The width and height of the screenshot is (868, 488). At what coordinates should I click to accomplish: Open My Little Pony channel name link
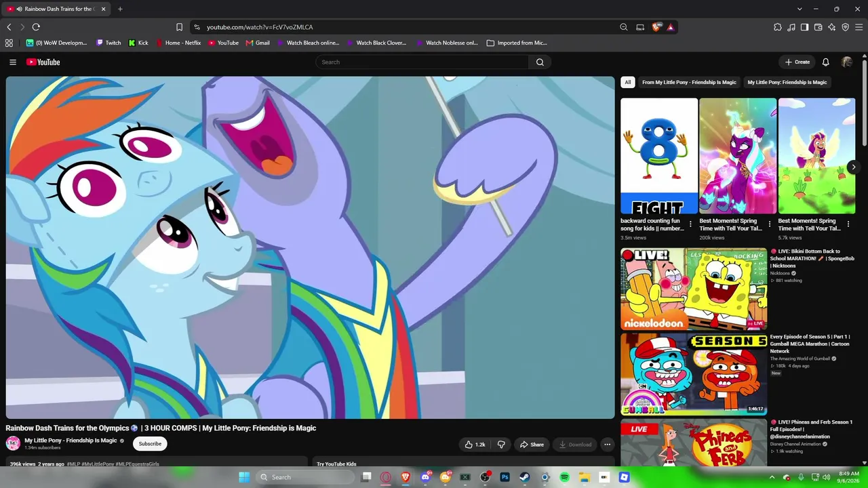(x=71, y=441)
